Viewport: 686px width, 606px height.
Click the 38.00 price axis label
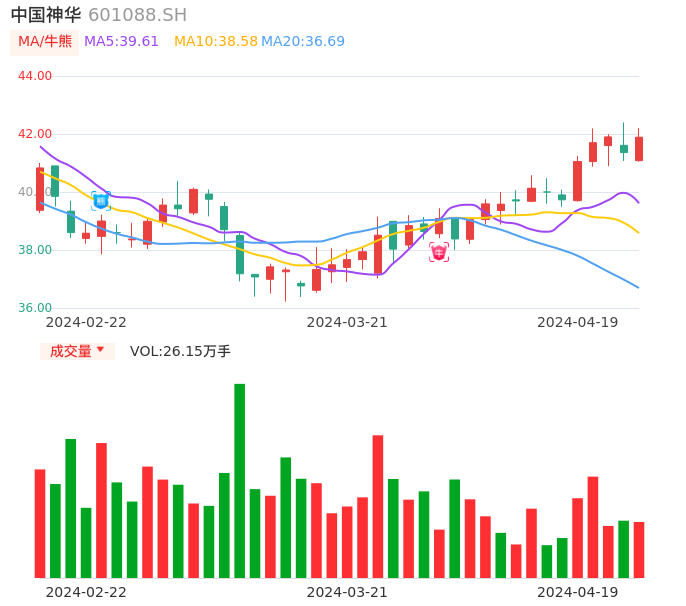[35, 250]
